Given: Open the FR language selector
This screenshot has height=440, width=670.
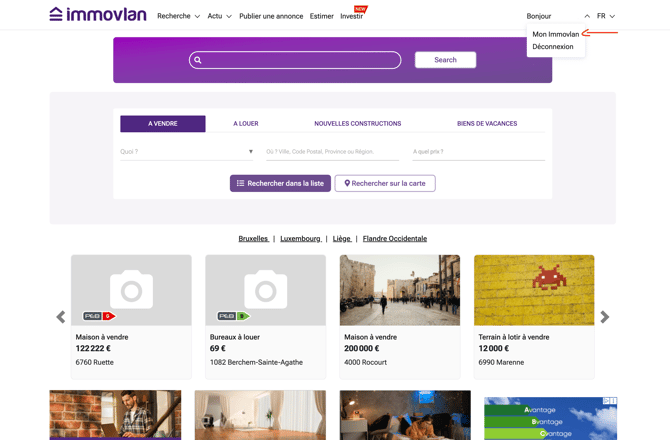Looking at the screenshot, I should click(x=605, y=16).
